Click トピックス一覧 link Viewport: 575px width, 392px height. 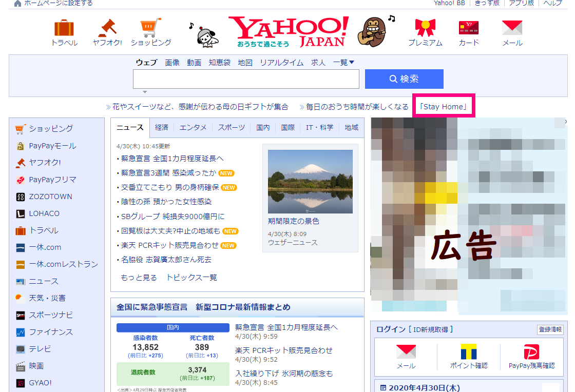191,278
